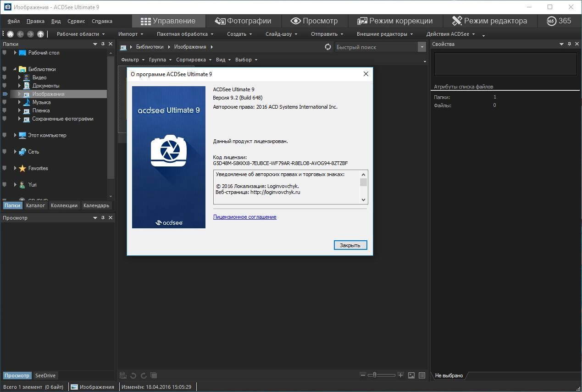
Task: Go up one folder level
Action: pos(40,34)
